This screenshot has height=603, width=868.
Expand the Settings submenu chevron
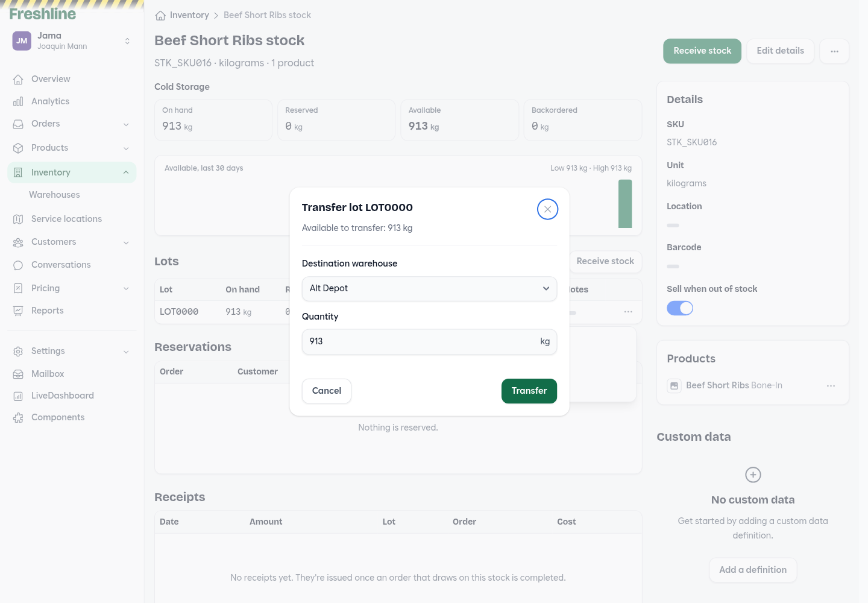pos(126,352)
